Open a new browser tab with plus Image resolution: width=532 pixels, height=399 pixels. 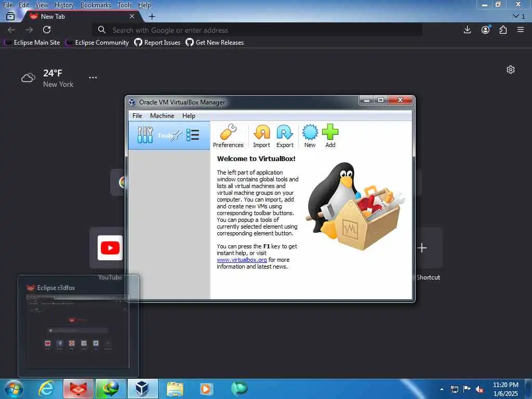[152, 16]
